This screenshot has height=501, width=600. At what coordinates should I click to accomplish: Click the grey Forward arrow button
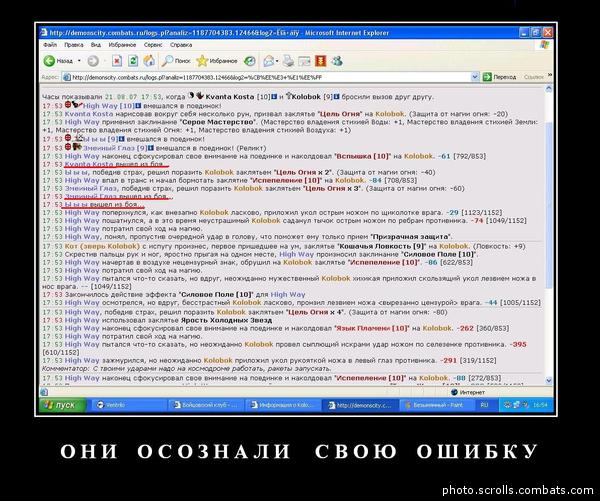93,61
